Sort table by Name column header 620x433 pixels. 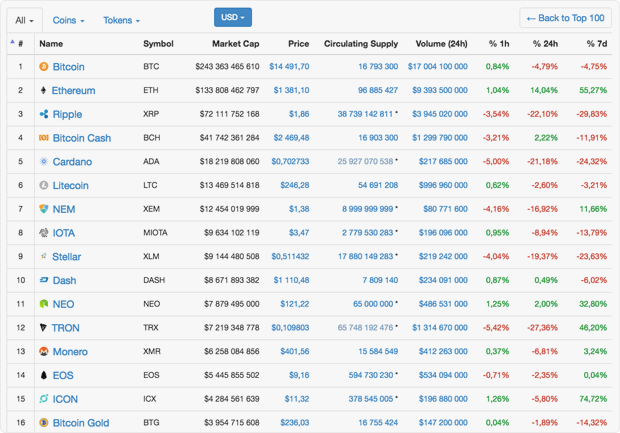pos(51,44)
